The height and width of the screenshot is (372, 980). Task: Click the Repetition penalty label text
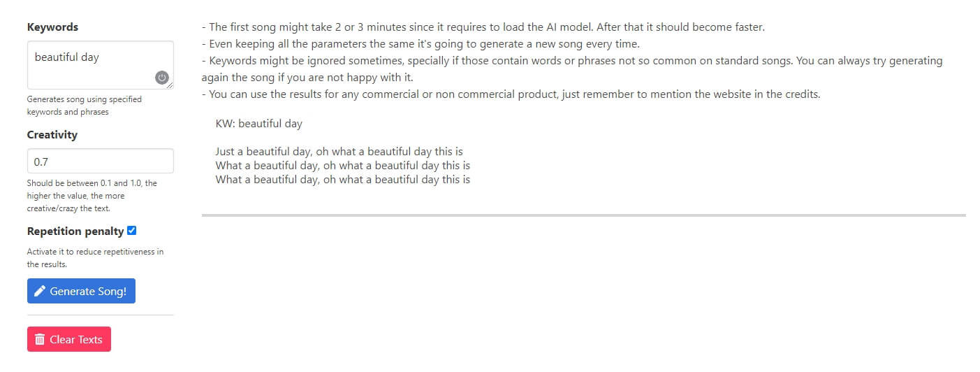[75, 231]
